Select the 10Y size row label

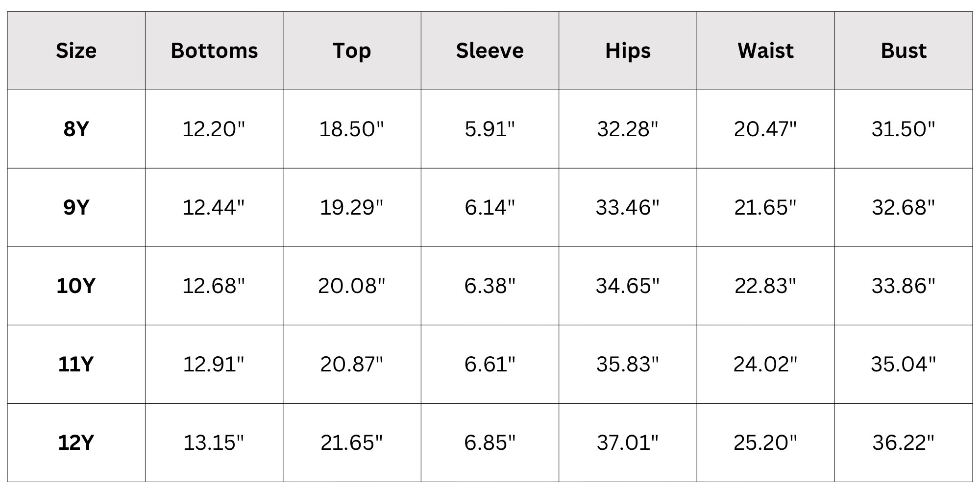coord(76,286)
